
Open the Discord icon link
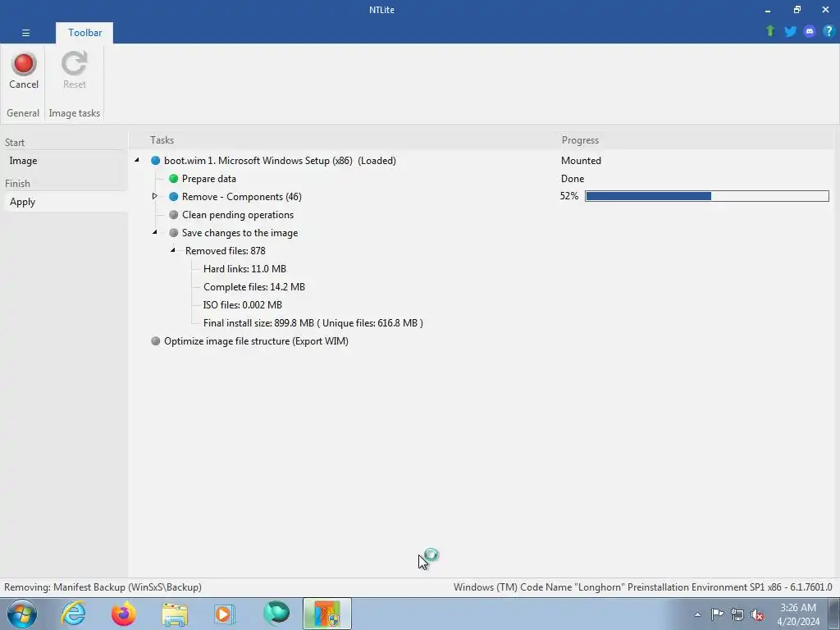[x=810, y=31]
